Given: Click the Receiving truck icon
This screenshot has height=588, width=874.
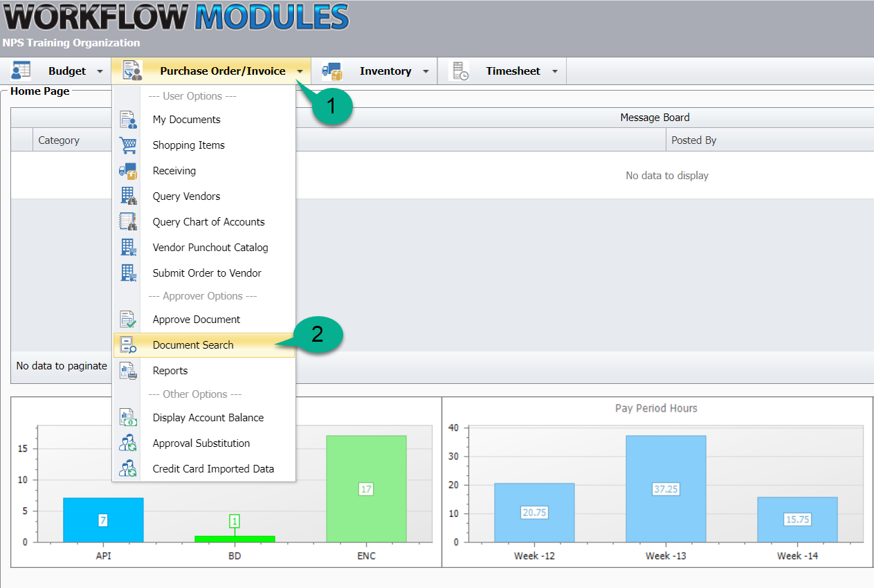Looking at the screenshot, I should [x=128, y=171].
